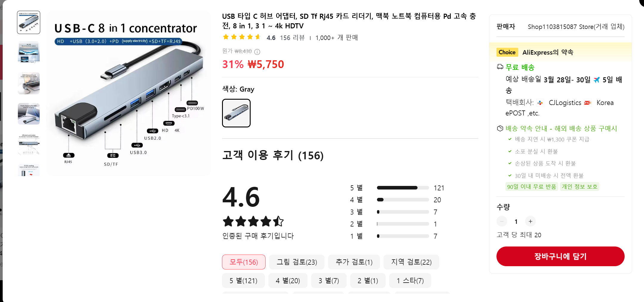The height and width of the screenshot is (302, 644).
Task: Open the first product thumbnail image
Action: point(29,22)
